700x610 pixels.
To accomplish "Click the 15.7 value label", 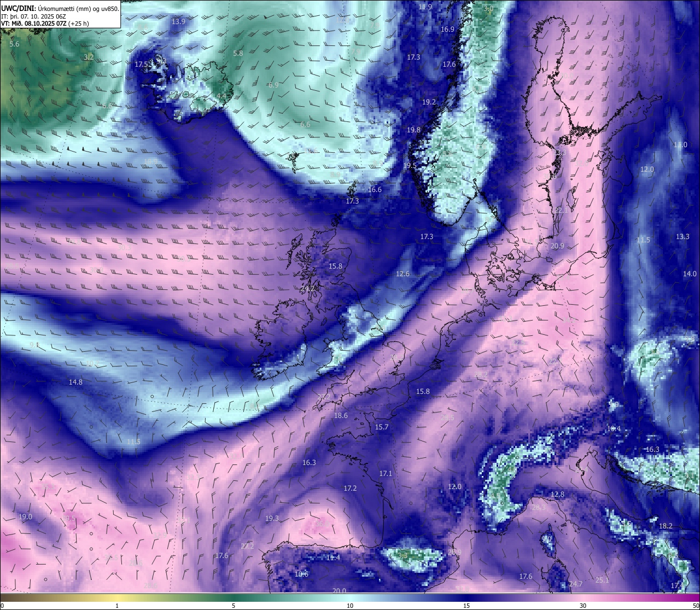I will [382, 427].
